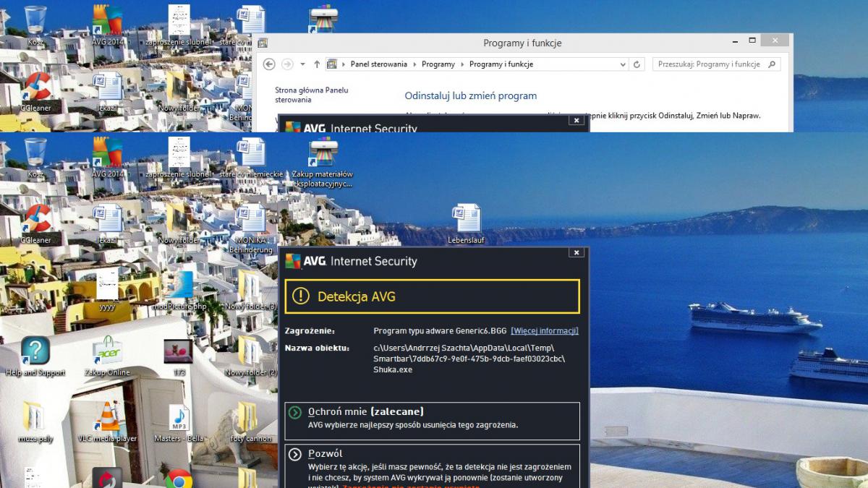Click the red circular-arrow icon beside Chrome
The height and width of the screenshot is (488, 868).
pyautogui.click(x=107, y=479)
